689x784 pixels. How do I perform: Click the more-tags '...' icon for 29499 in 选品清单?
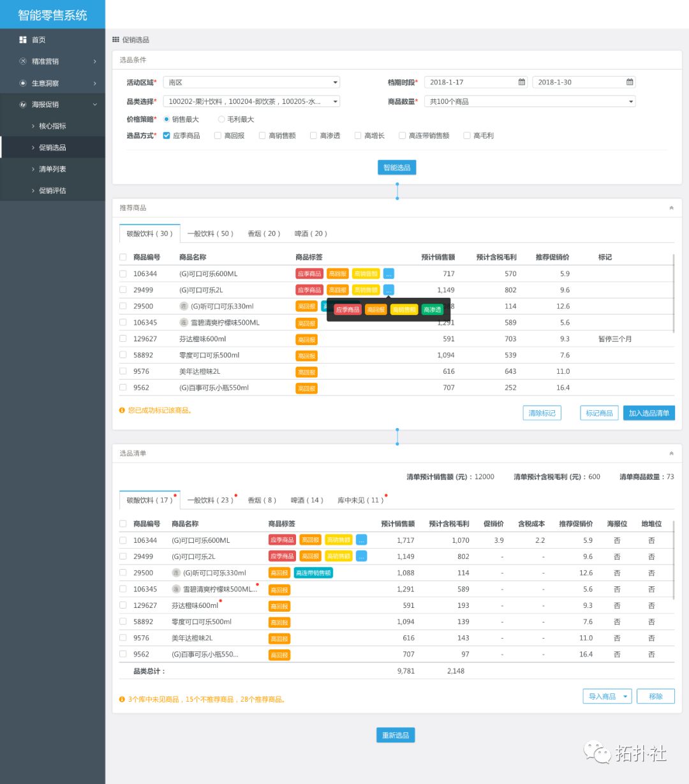[x=361, y=556]
